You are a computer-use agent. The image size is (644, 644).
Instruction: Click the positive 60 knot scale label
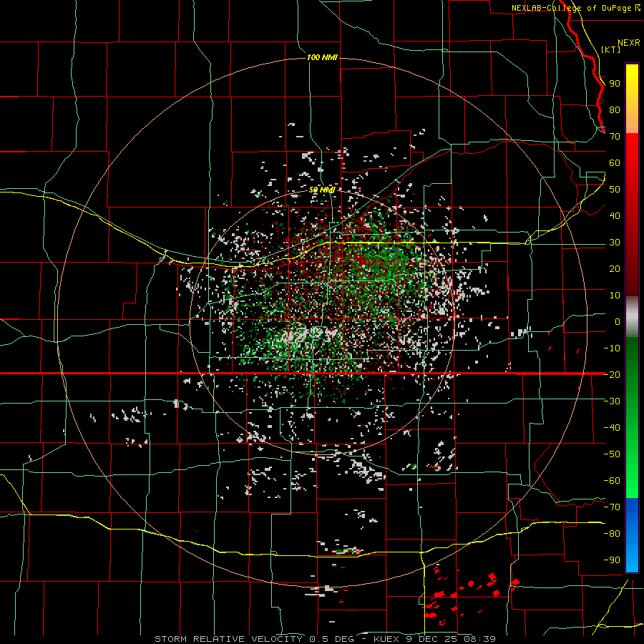[x=615, y=162]
